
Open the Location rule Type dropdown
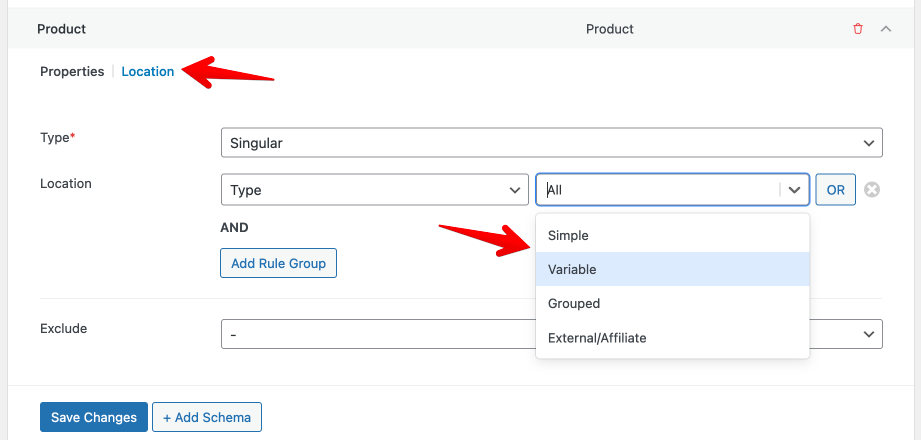(x=375, y=190)
